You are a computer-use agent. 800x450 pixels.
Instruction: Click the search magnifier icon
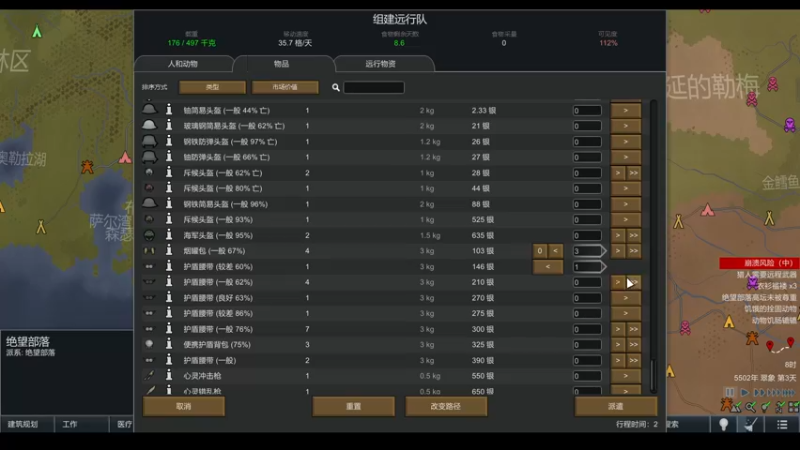(336, 88)
